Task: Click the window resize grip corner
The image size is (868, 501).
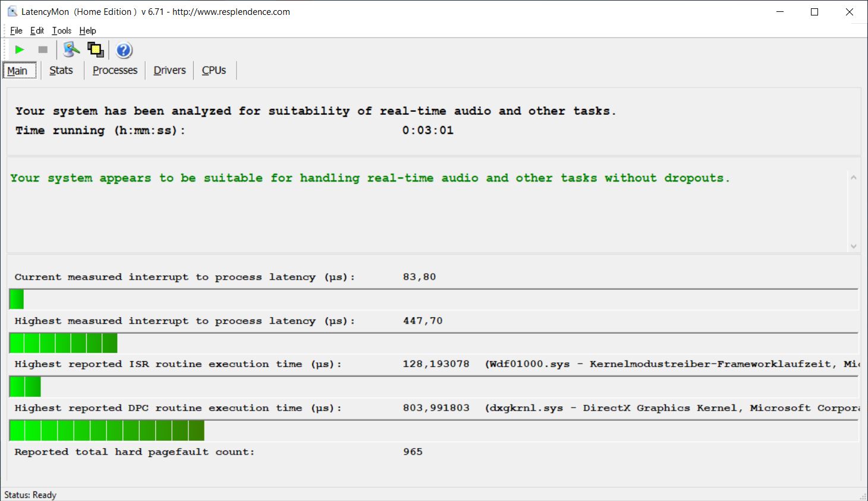Action: pyautogui.click(x=863, y=496)
